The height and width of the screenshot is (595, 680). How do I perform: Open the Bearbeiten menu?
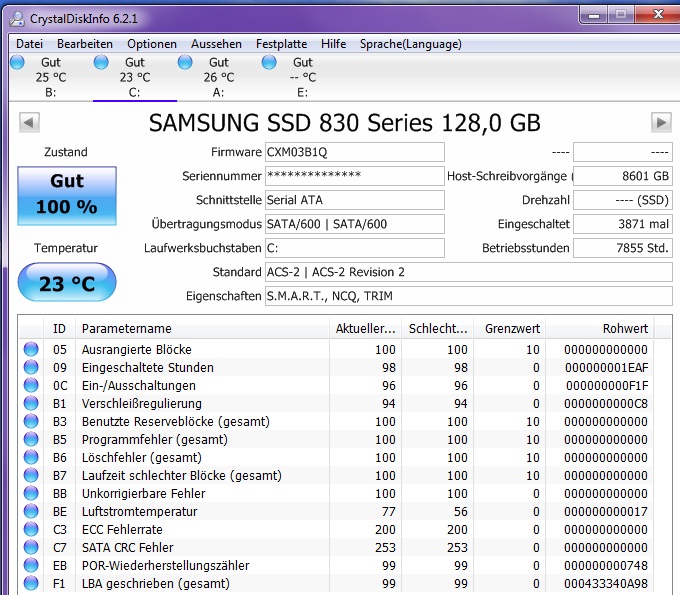click(85, 44)
